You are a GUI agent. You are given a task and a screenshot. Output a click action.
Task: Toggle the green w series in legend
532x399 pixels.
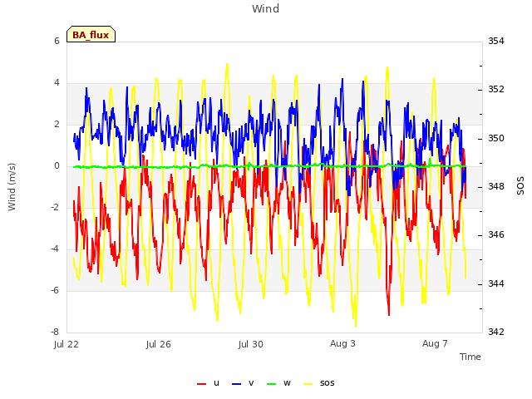click(279, 383)
